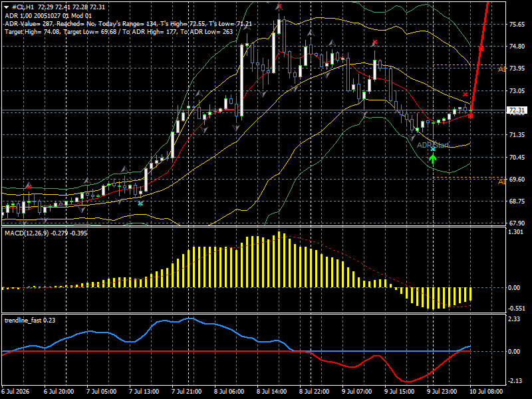Click the 8 Jul 22:00 time axis label
Image resolution: width=532 pixels, height=399 pixels.
pyautogui.click(x=315, y=392)
